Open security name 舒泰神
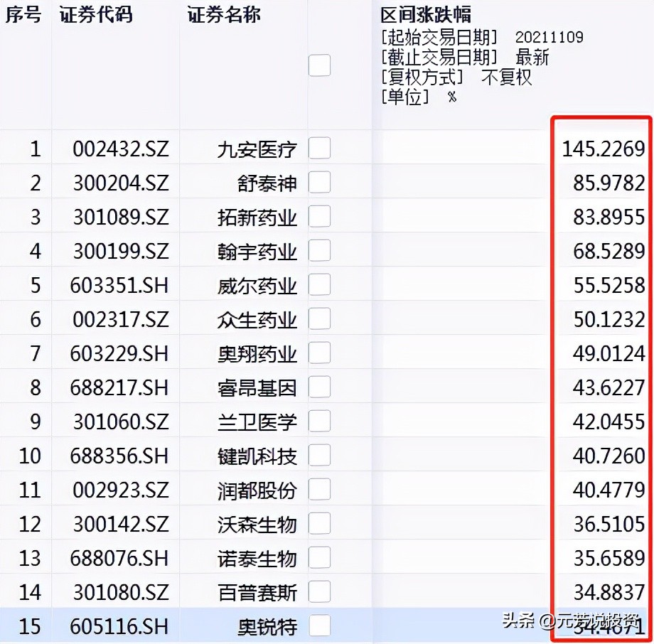This screenshot has width=654, height=644. [x=267, y=183]
